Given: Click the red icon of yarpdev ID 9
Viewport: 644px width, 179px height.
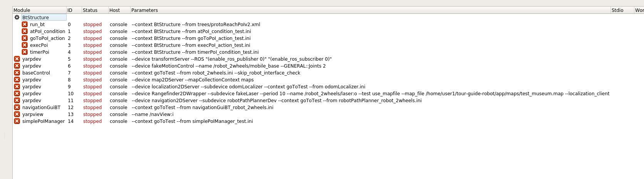Looking at the screenshot, I should (x=17, y=86).
